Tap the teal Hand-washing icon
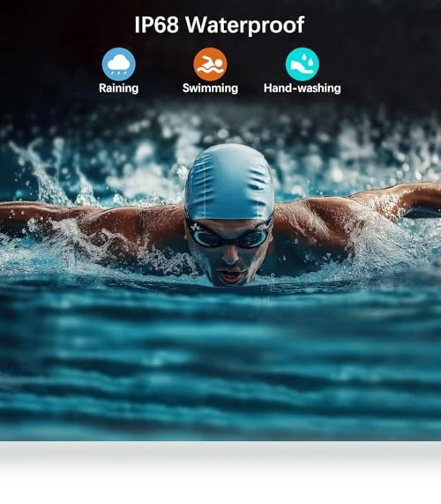This screenshot has width=441, height=504. (x=302, y=64)
